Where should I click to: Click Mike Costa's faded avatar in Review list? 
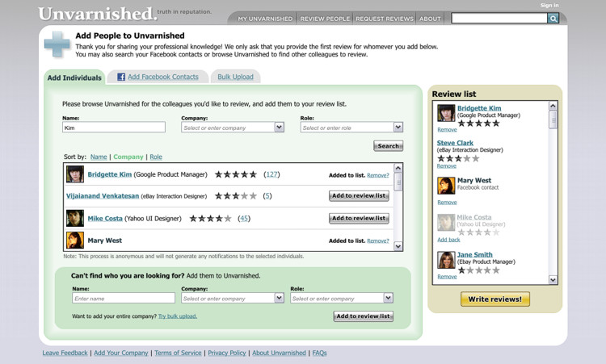446,222
